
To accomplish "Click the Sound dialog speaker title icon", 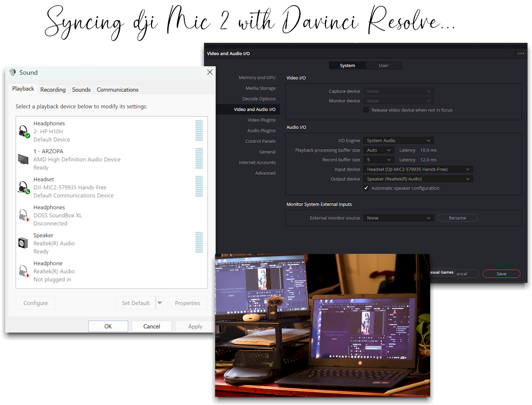I will (13, 72).
